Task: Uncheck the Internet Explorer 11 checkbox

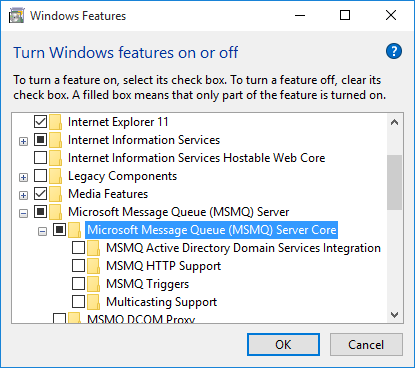Action: 40,122
